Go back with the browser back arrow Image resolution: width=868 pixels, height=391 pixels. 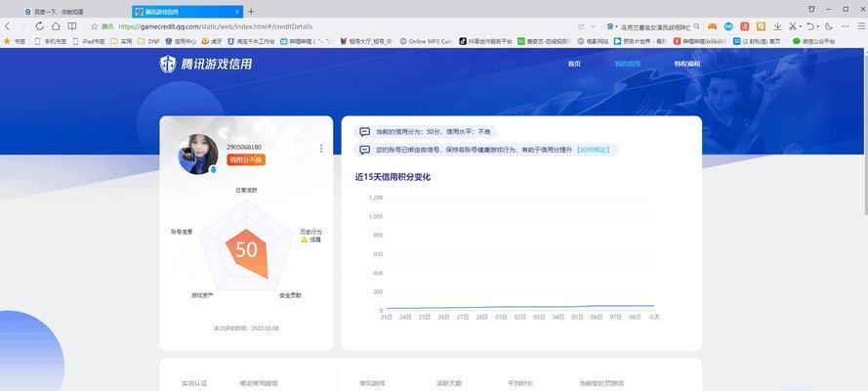click(7, 26)
